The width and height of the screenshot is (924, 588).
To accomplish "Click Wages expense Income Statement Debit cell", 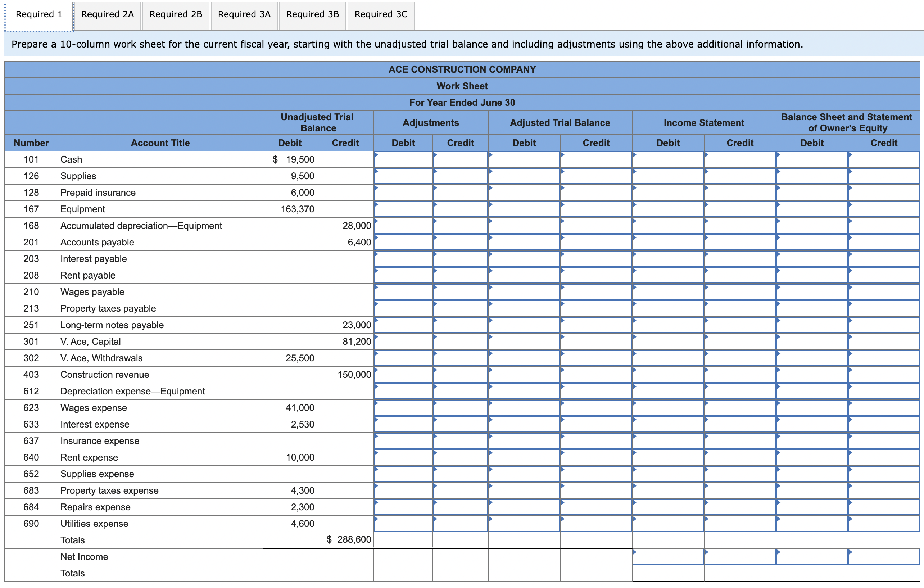I will pyautogui.click(x=668, y=408).
